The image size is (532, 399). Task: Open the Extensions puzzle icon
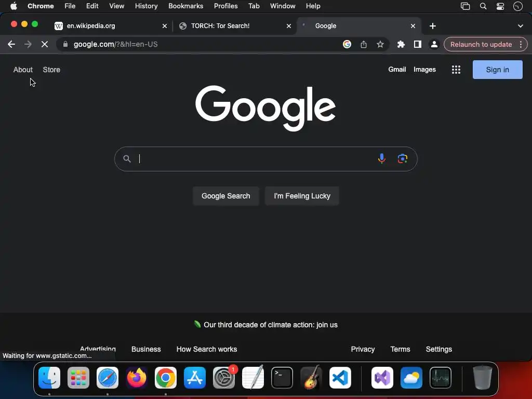[401, 45]
